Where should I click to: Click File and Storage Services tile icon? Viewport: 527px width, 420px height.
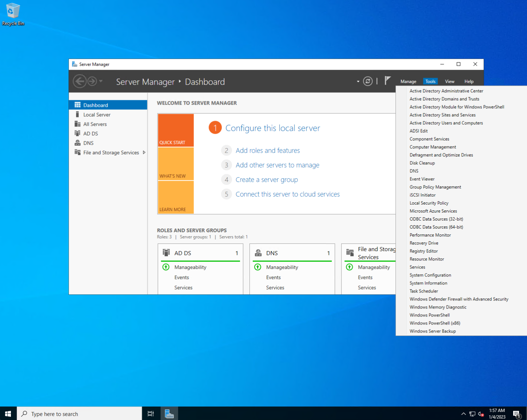[350, 253]
